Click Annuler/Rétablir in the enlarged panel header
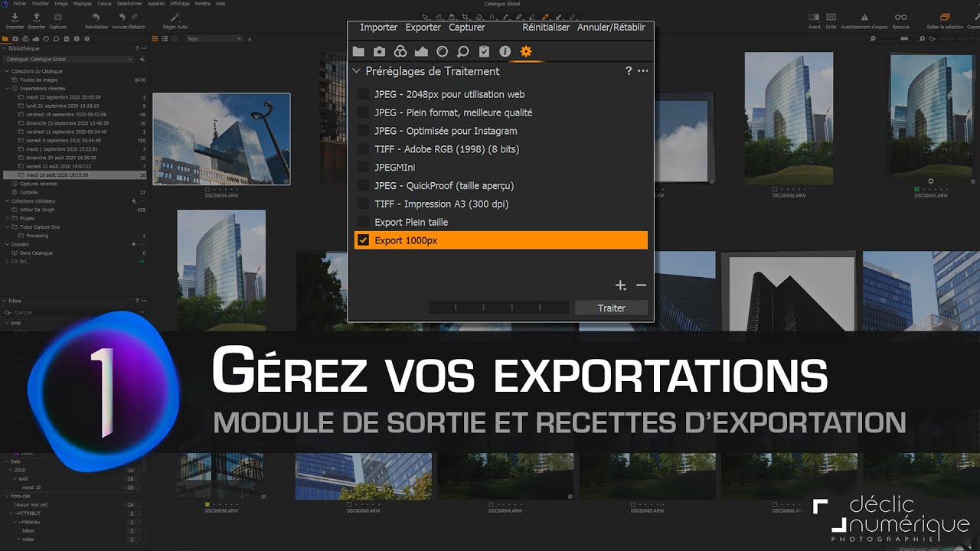 click(x=611, y=27)
